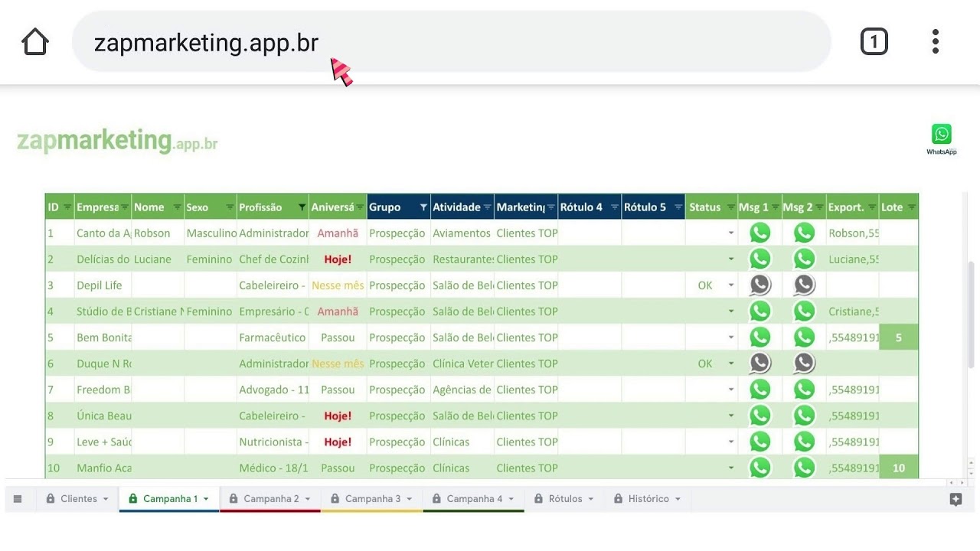Click Msg 2 WhatsApp icon for Bem Bonita
The height and width of the screenshot is (551, 980).
pos(804,337)
